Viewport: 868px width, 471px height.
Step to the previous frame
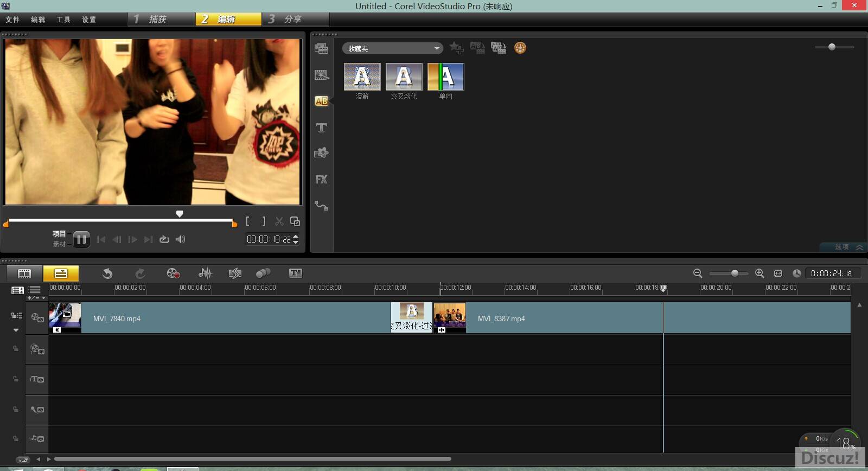117,239
